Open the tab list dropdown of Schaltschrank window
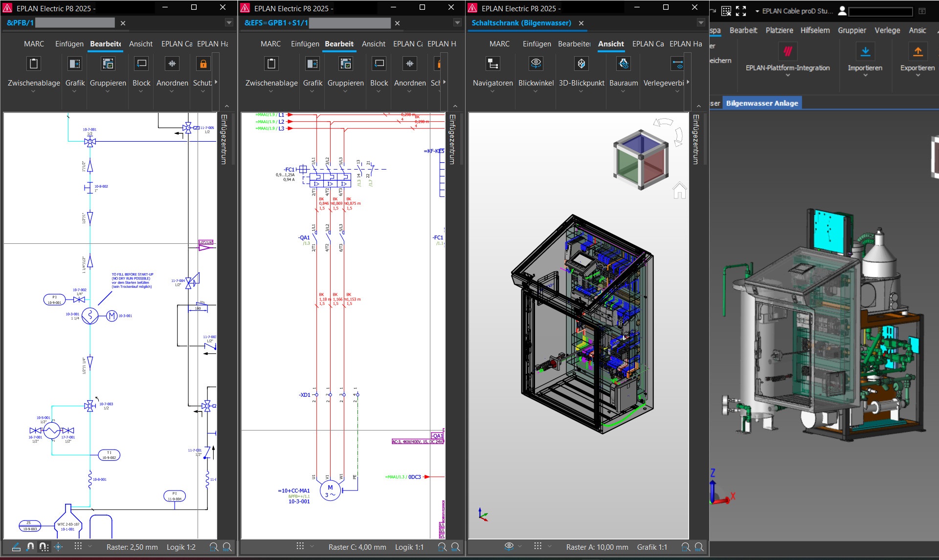The image size is (939, 560). 700,23
